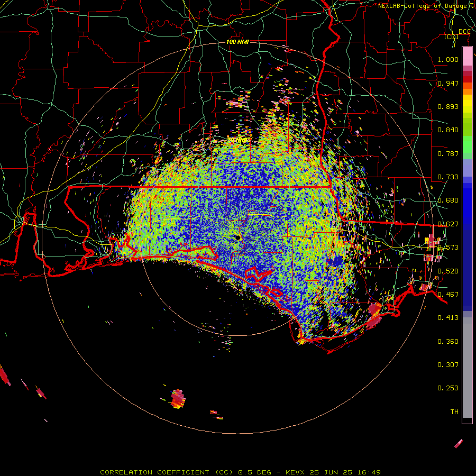Click the 'TH' threshold legend label
This screenshot has height=476, width=476.
(x=454, y=412)
